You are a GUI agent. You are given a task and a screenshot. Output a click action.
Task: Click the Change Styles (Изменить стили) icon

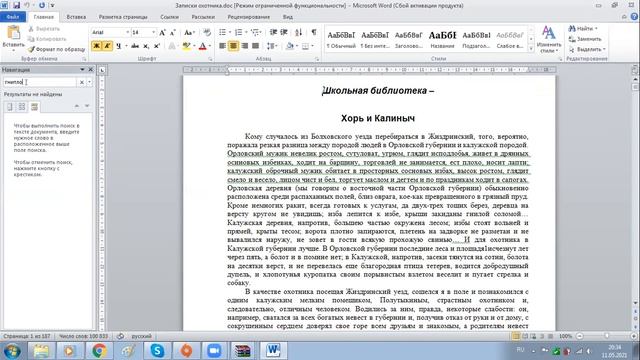549,33
